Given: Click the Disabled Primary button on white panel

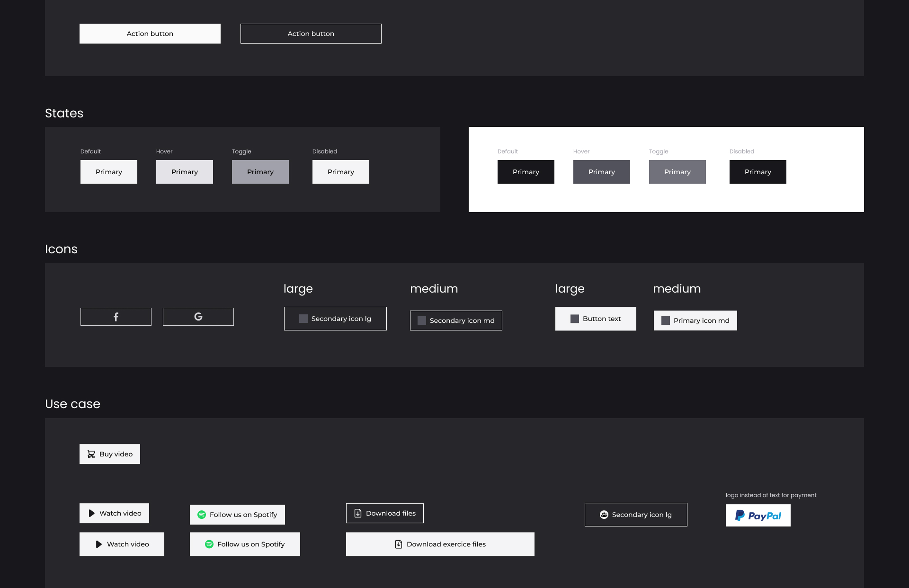Looking at the screenshot, I should click(x=758, y=172).
